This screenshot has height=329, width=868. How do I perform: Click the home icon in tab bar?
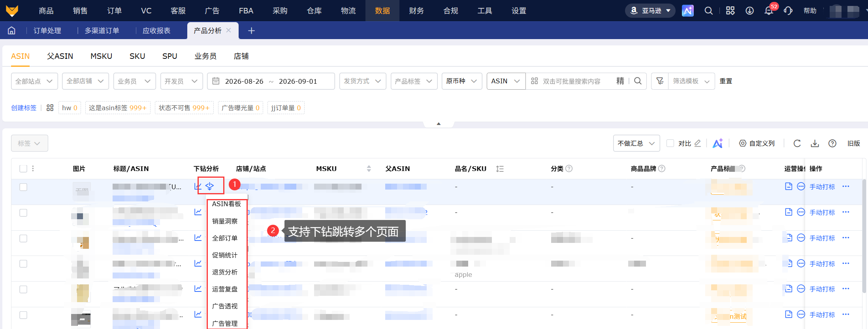click(x=11, y=30)
